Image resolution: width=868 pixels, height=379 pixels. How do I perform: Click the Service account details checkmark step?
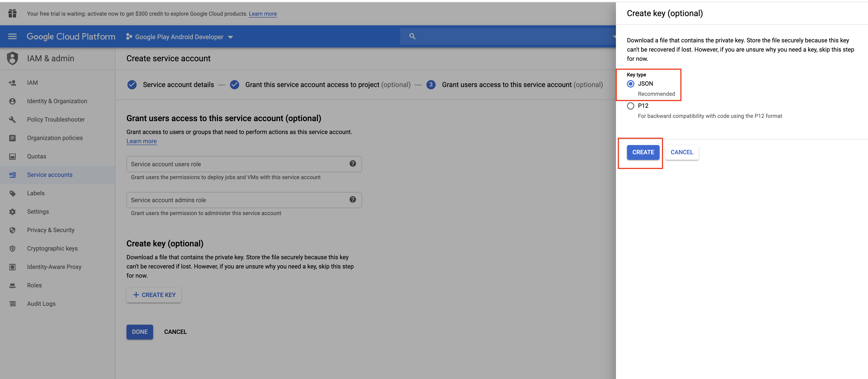(x=132, y=85)
